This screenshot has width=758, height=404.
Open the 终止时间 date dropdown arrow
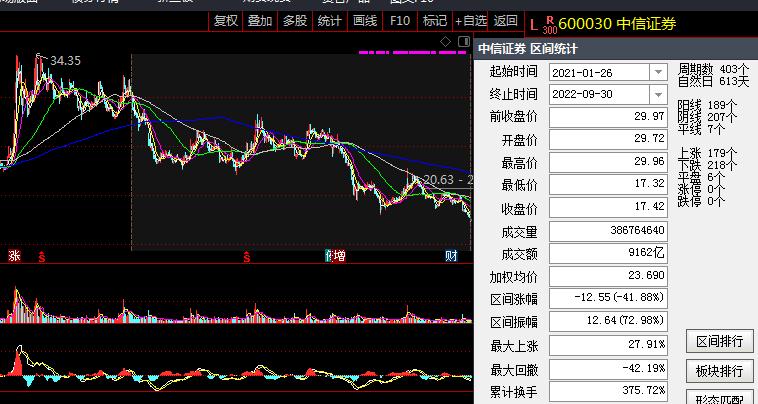pos(658,94)
